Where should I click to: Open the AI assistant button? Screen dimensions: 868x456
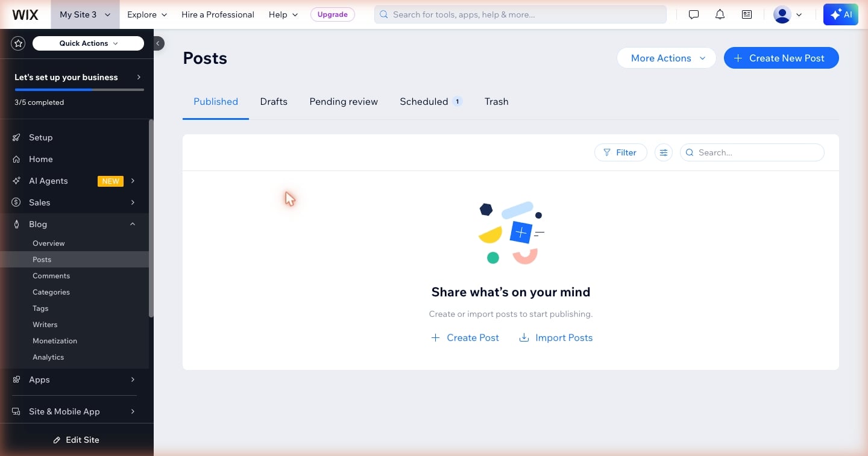[841, 14]
